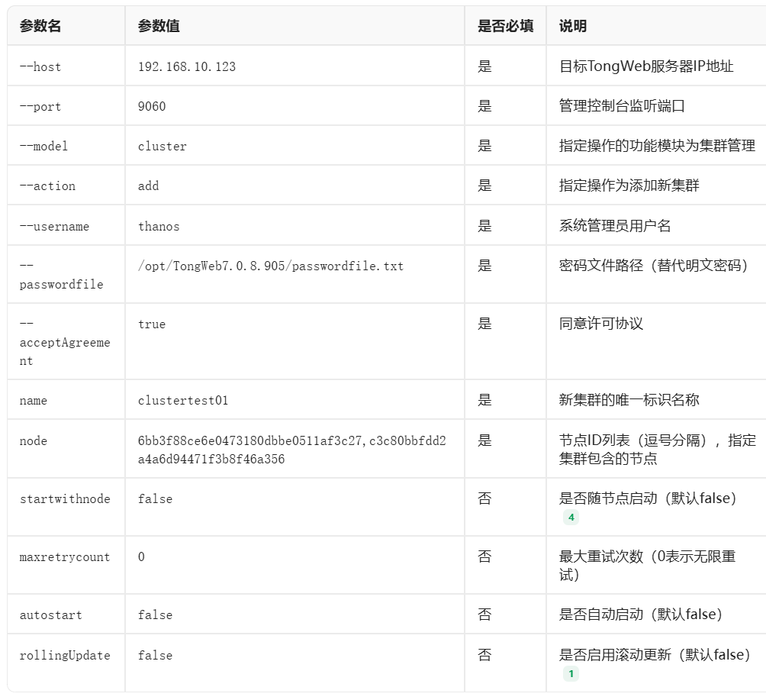This screenshot has height=700, width=766.
Task: Click the --model parameter name
Action: (44, 146)
